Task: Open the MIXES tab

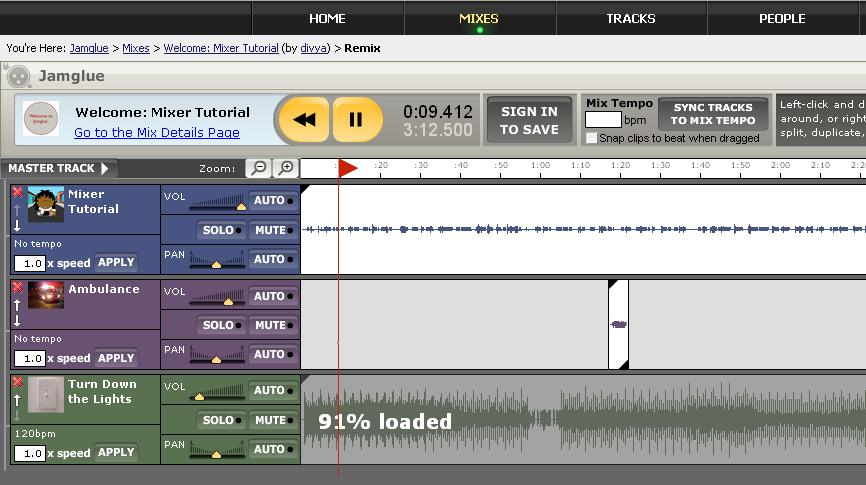Action: (479, 18)
